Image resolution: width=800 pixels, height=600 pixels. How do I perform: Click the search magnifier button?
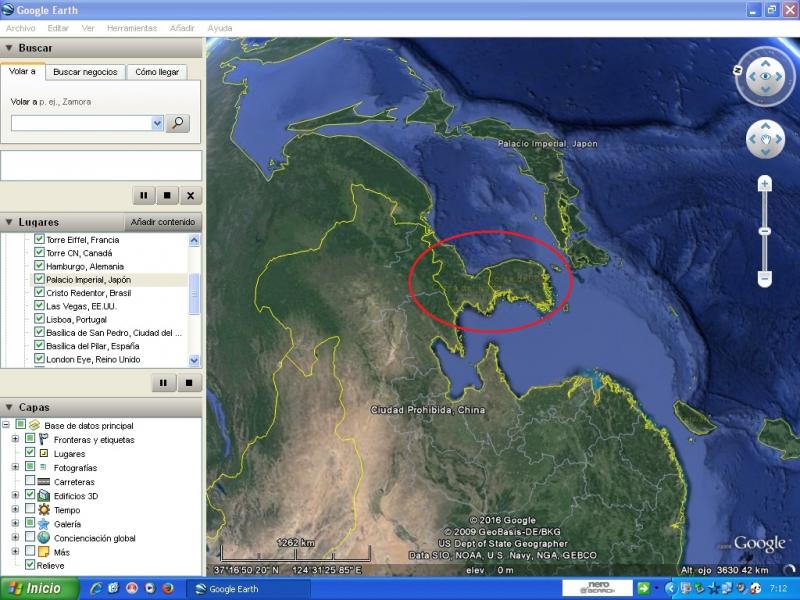coord(178,123)
